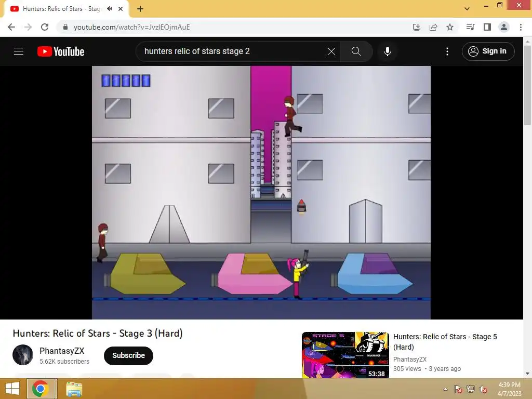Open the PhantasyZX channel name link
Image resolution: width=532 pixels, height=399 pixels.
coord(62,351)
